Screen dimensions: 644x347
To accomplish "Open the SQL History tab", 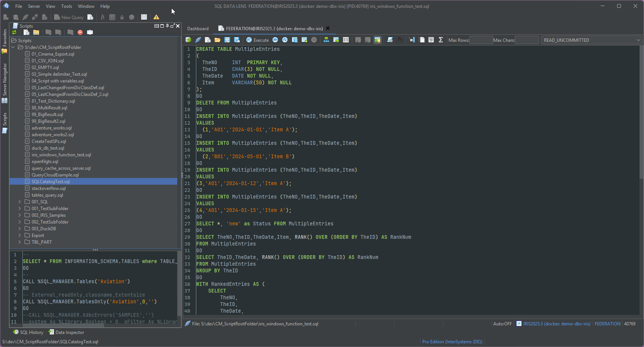I will [28, 332].
